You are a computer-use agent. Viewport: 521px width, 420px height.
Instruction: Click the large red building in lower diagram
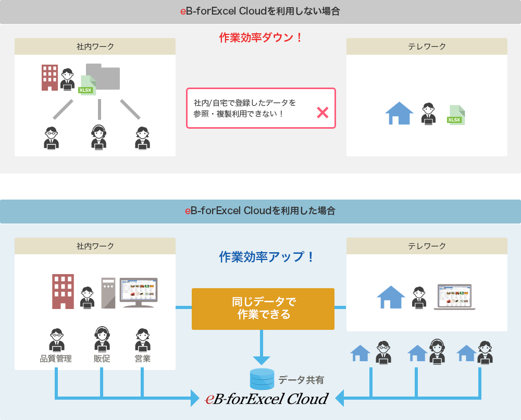[63, 291]
